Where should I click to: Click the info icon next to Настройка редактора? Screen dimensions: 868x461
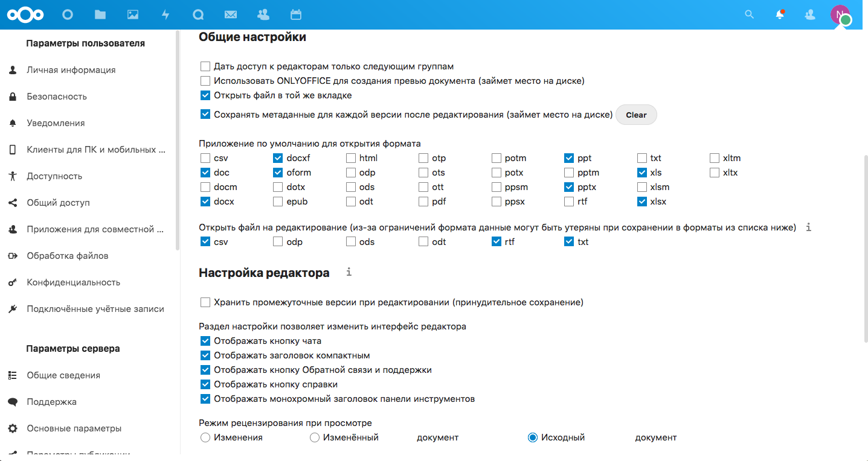[x=349, y=272]
